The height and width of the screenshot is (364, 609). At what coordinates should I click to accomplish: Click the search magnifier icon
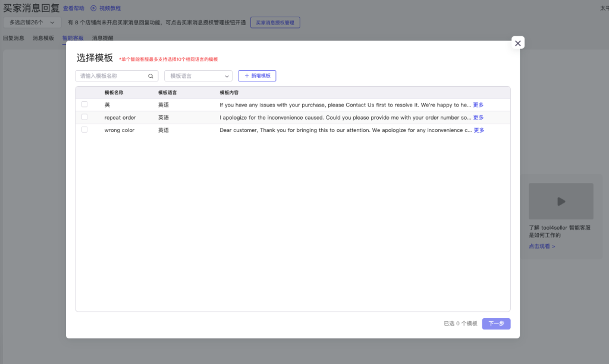coord(150,76)
